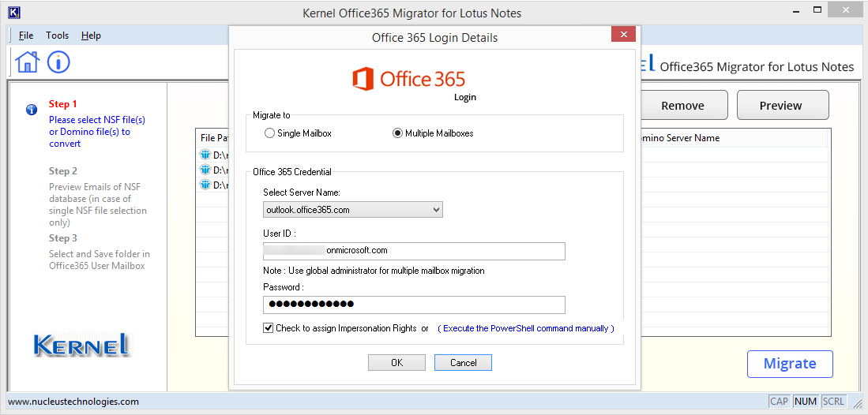Open the Tools menu
This screenshot has height=415, width=868.
click(x=58, y=36)
